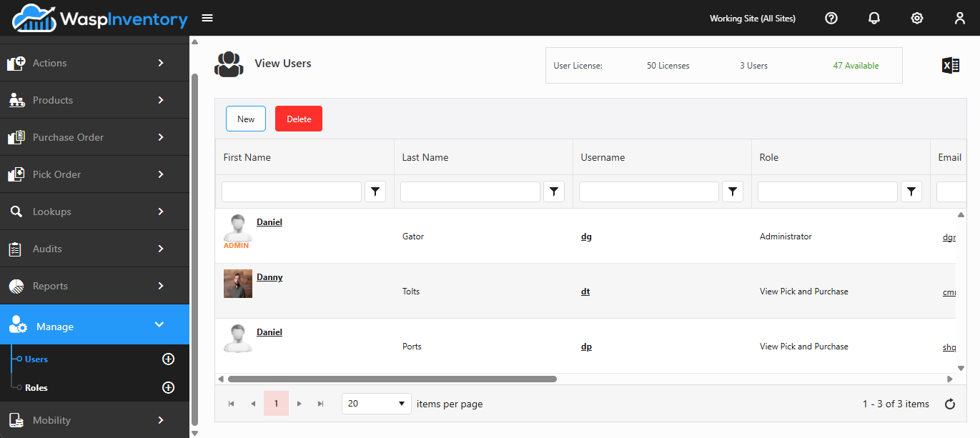
Task: Open Daniel Gator user link
Action: pos(269,222)
